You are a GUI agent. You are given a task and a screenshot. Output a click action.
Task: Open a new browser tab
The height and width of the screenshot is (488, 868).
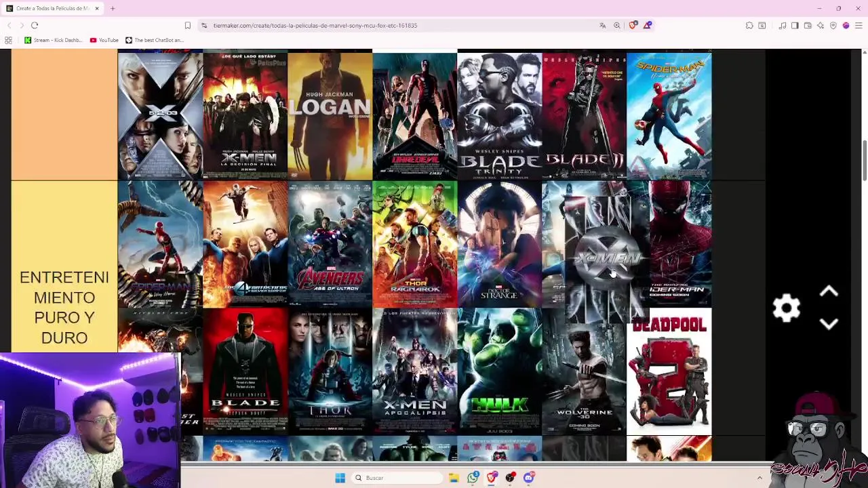click(x=113, y=8)
